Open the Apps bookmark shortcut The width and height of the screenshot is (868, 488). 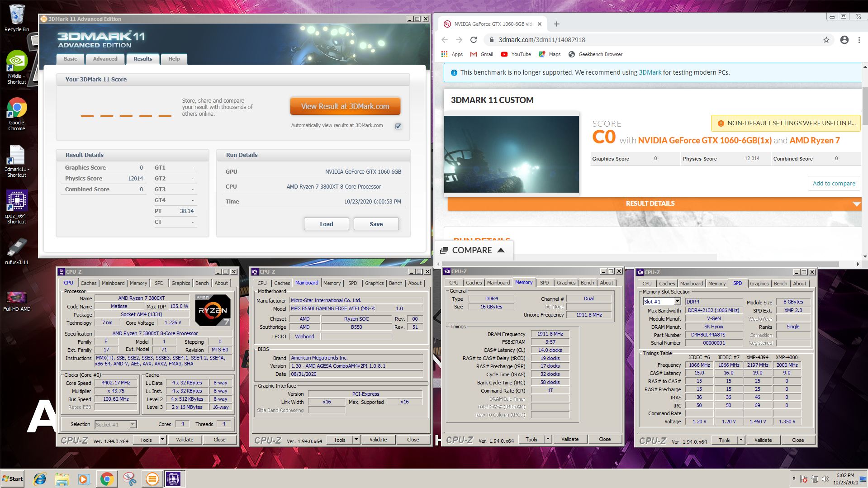tap(452, 54)
